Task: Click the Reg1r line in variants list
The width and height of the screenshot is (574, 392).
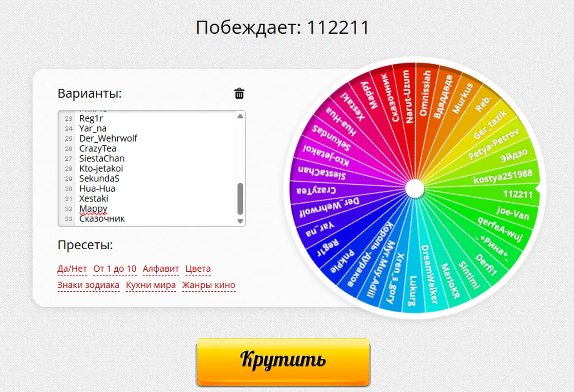Action: (x=91, y=118)
